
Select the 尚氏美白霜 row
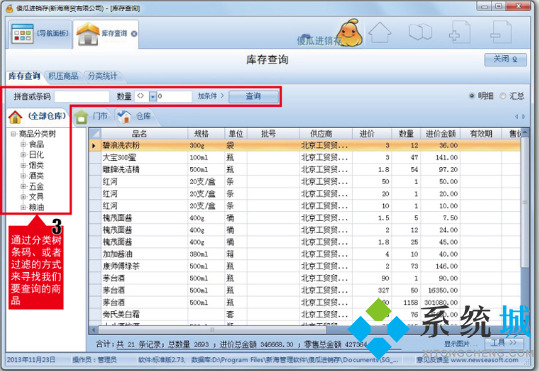(x=305, y=314)
